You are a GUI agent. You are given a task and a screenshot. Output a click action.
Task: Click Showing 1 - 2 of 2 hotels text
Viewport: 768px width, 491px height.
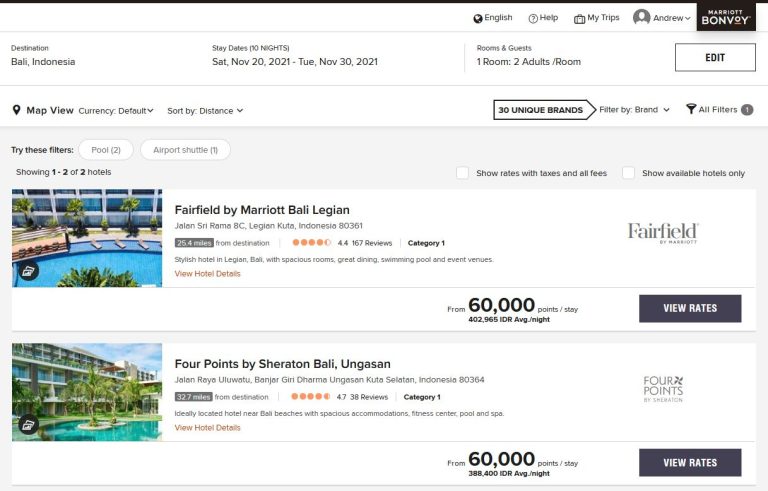pyautogui.click(x=64, y=172)
